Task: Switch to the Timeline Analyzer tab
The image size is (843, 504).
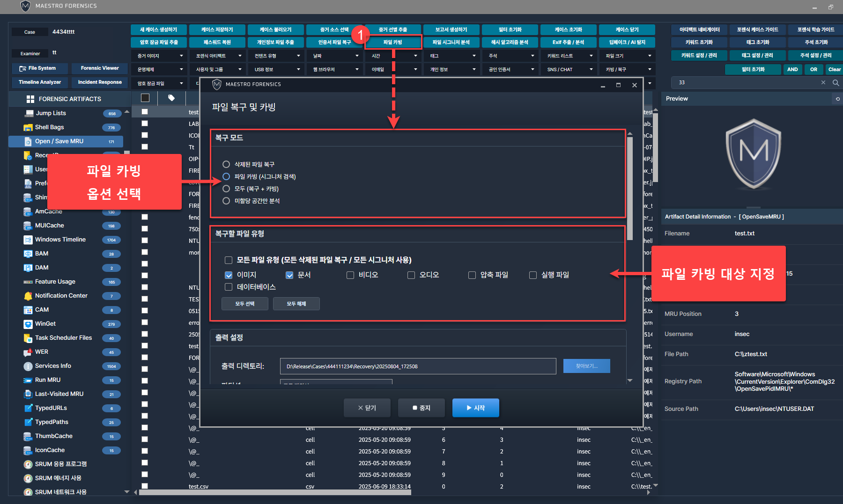Action: 40,82
